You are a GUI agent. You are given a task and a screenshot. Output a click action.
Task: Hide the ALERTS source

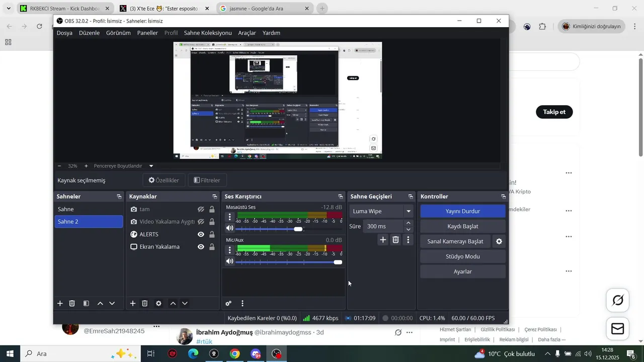[201, 234]
